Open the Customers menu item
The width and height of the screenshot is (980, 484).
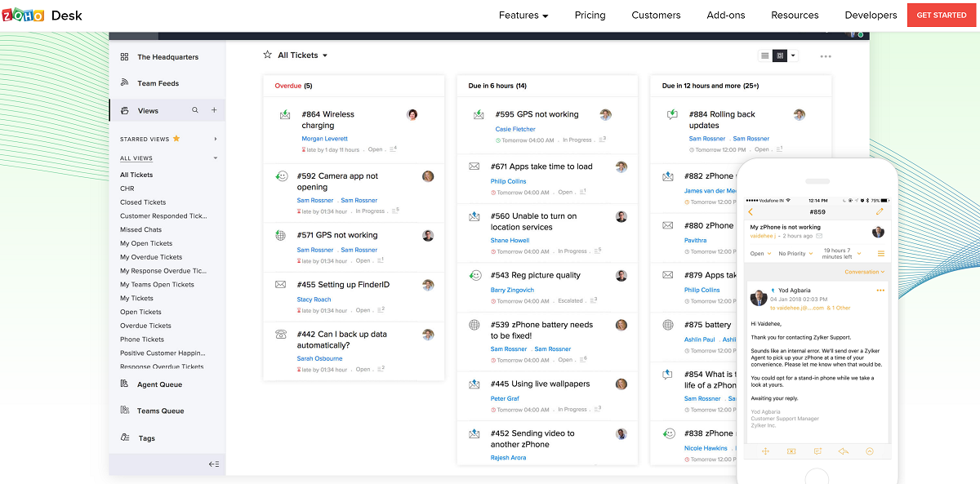pos(656,16)
